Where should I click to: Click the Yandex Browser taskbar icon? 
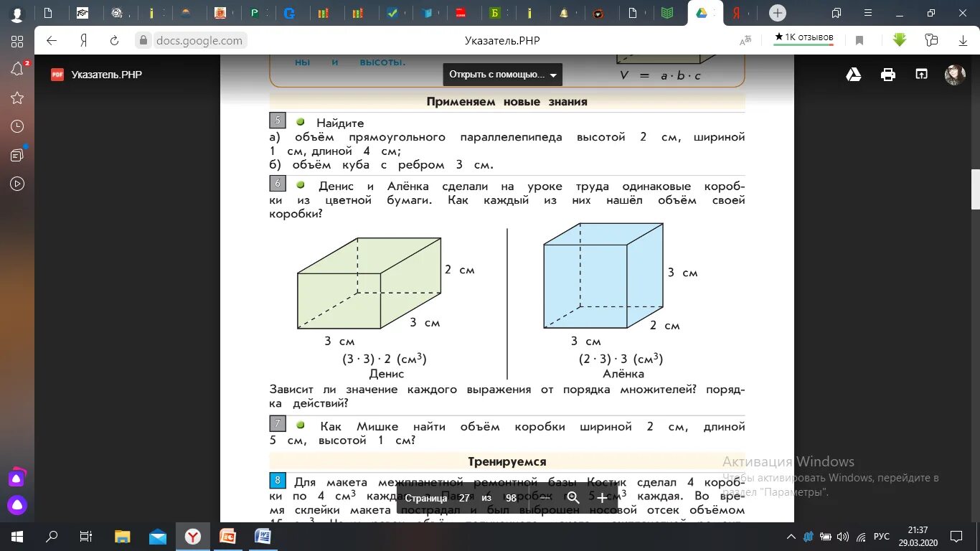pos(193,536)
